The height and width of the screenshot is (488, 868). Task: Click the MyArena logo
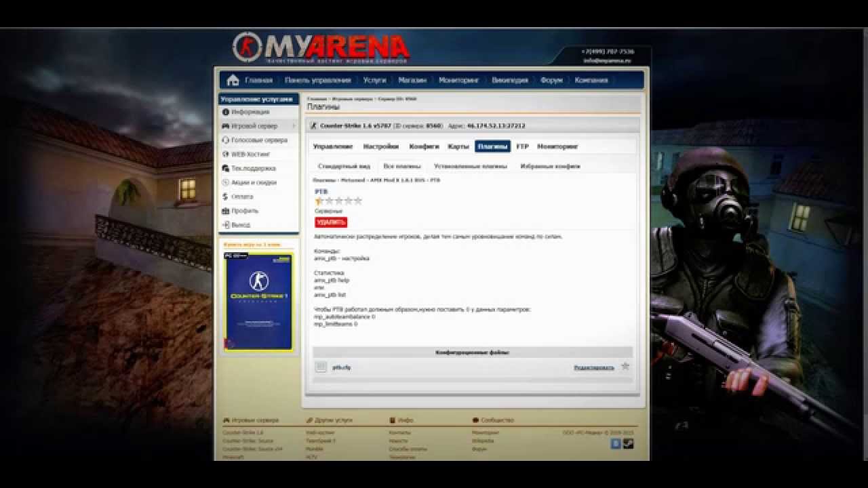tap(321, 48)
